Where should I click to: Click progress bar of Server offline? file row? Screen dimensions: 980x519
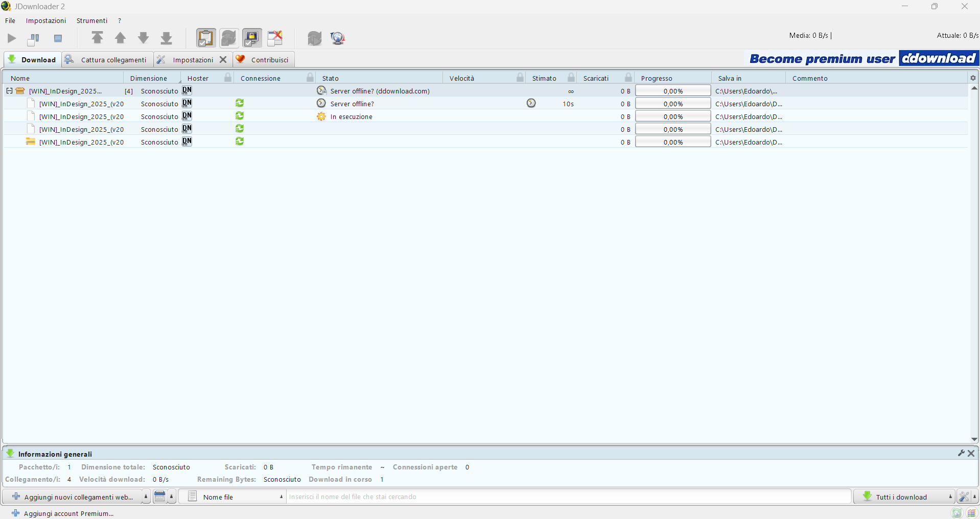click(x=673, y=104)
